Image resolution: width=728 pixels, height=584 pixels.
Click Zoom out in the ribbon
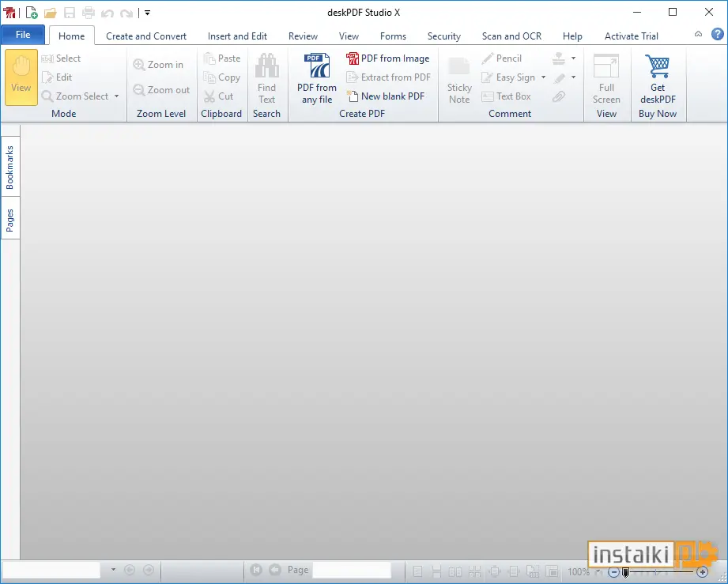pyautogui.click(x=161, y=89)
